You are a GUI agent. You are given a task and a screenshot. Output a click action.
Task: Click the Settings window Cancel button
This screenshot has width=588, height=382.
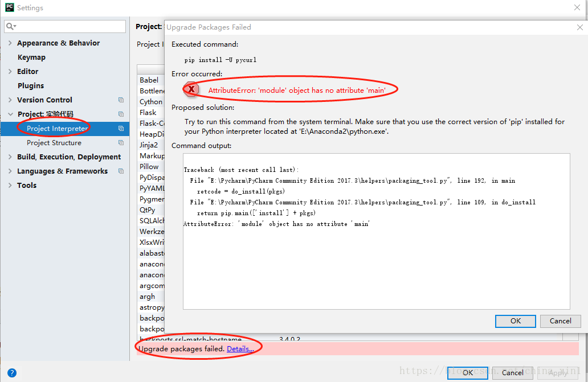pos(513,373)
